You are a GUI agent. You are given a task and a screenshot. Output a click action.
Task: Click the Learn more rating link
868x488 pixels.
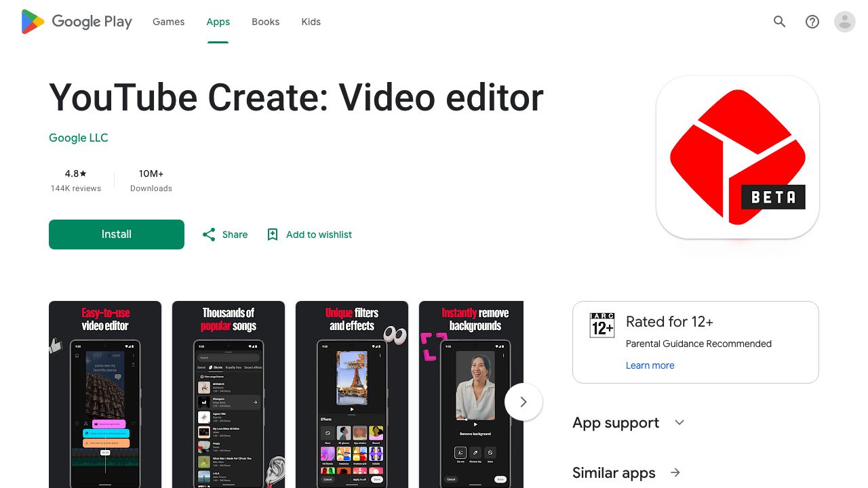tap(650, 365)
